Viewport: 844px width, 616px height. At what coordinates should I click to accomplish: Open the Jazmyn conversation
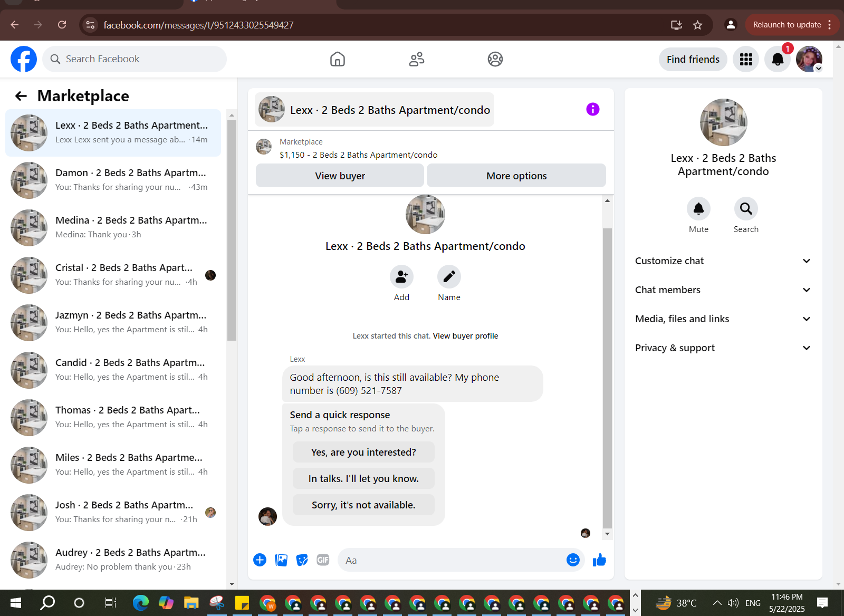pyautogui.click(x=113, y=323)
